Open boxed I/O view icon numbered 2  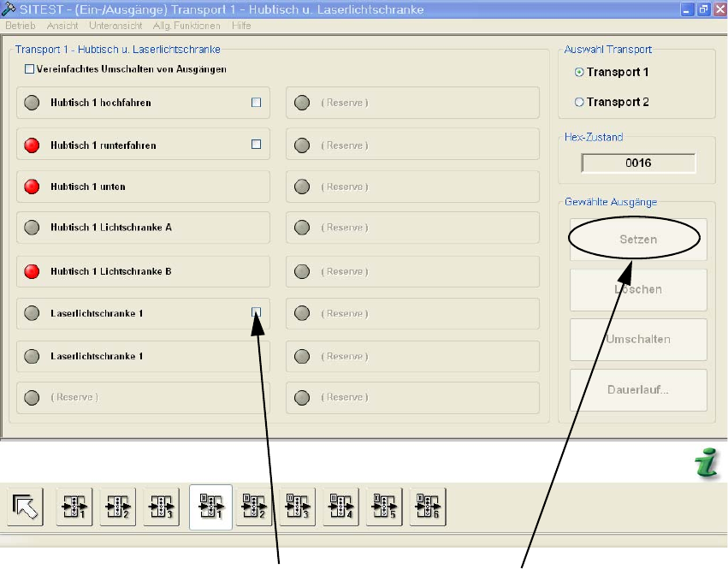coord(253,507)
